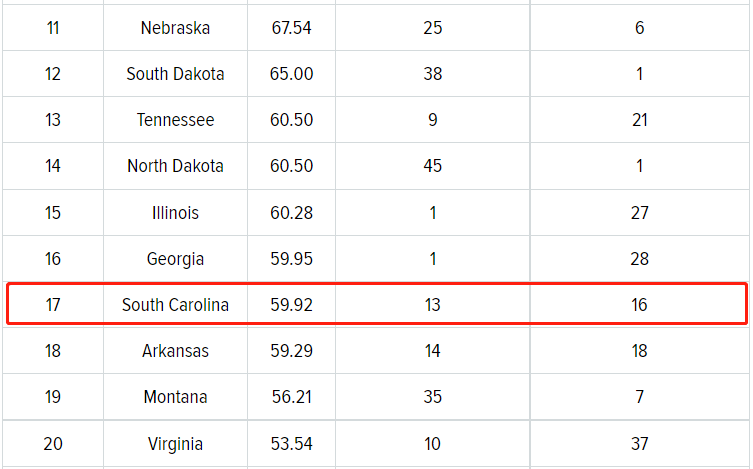Click rank number 17 in highlighted row
Screen dimensions: 753x469
(x=53, y=305)
